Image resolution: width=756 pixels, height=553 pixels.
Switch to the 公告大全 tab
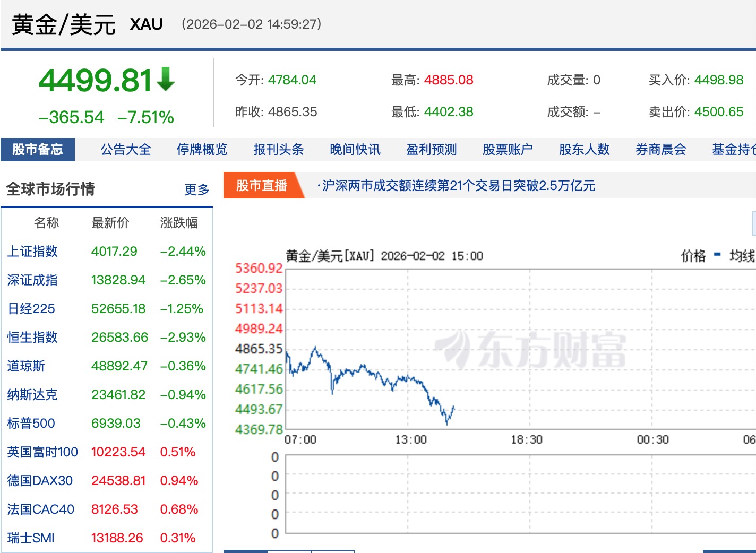[124, 149]
